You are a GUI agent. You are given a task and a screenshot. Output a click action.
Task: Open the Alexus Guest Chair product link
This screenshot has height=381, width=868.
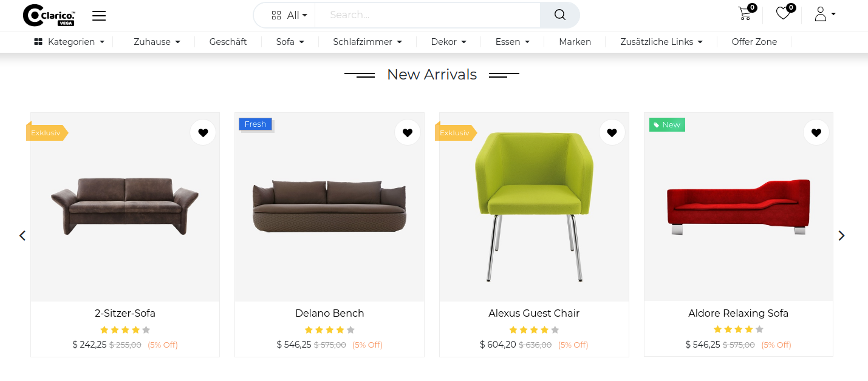[534, 313]
